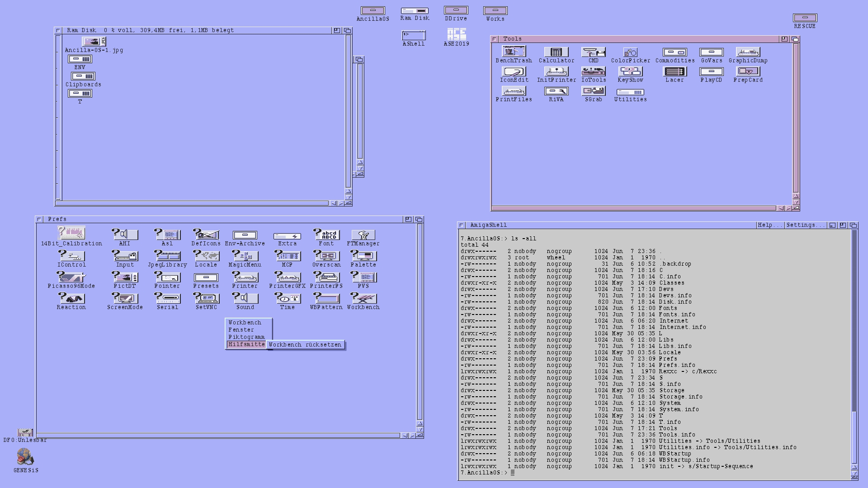Open the Clipboards drawer in Ram Disk
Screen dimensions: 868x488
[x=83, y=76]
